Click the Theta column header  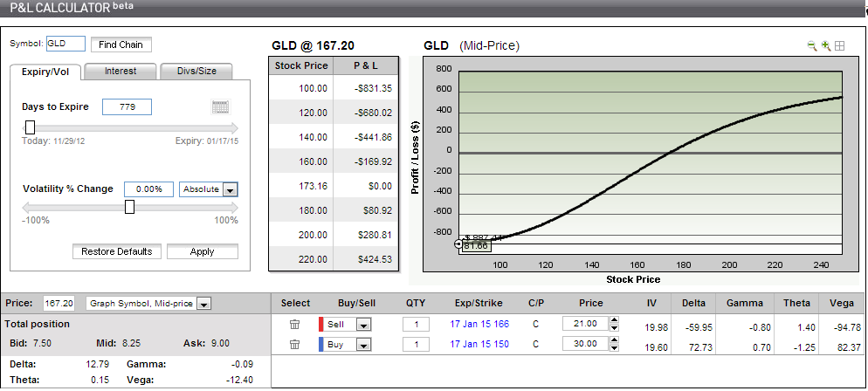click(796, 303)
